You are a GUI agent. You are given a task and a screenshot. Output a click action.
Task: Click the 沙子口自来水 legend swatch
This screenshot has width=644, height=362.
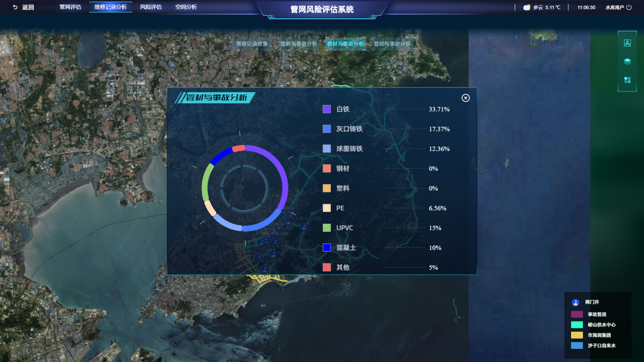pyautogui.click(x=577, y=345)
